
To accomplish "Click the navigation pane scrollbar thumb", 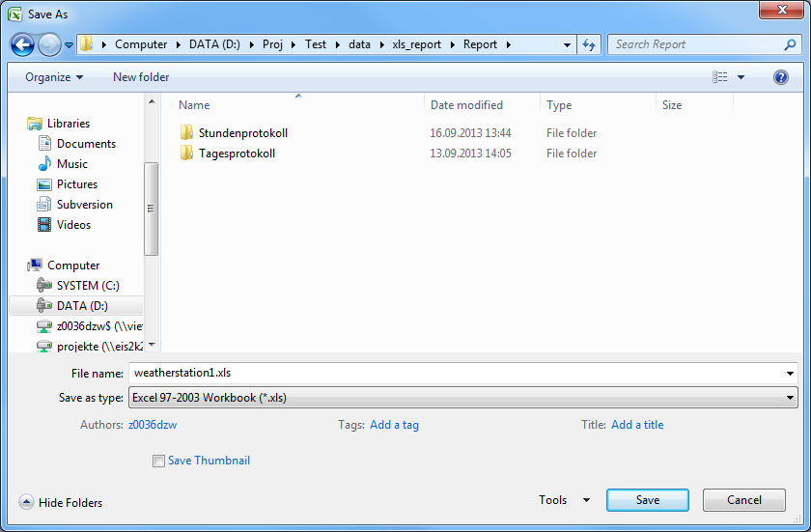I will pyautogui.click(x=151, y=209).
